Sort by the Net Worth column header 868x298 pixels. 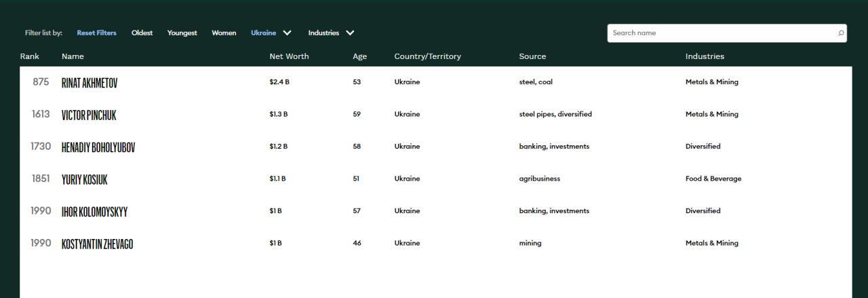[x=289, y=56]
